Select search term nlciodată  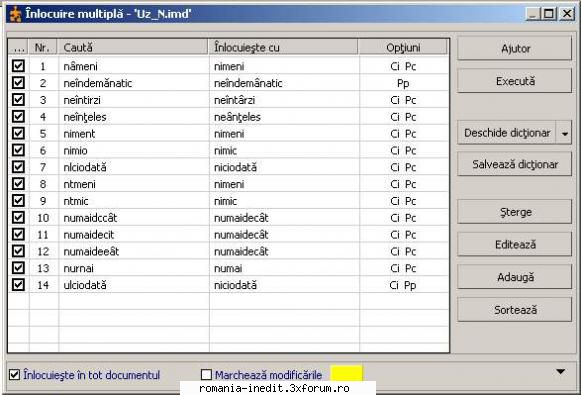point(85,167)
